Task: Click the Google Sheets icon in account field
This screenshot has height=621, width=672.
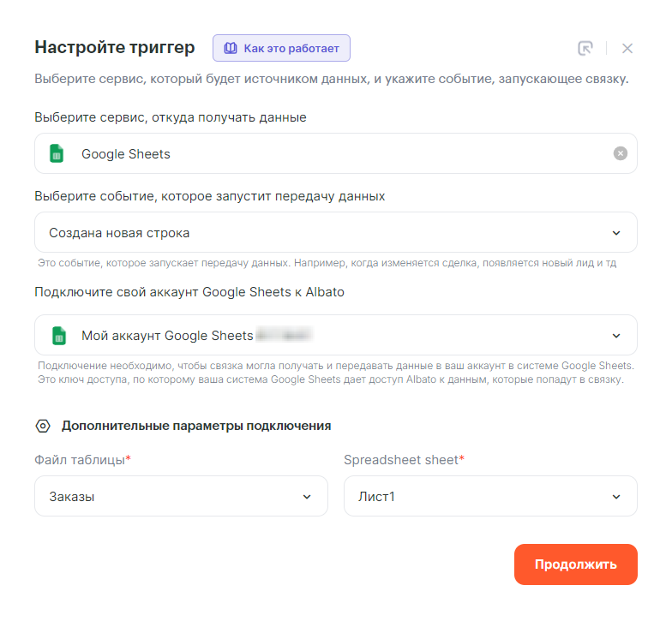Action: [58, 336]
